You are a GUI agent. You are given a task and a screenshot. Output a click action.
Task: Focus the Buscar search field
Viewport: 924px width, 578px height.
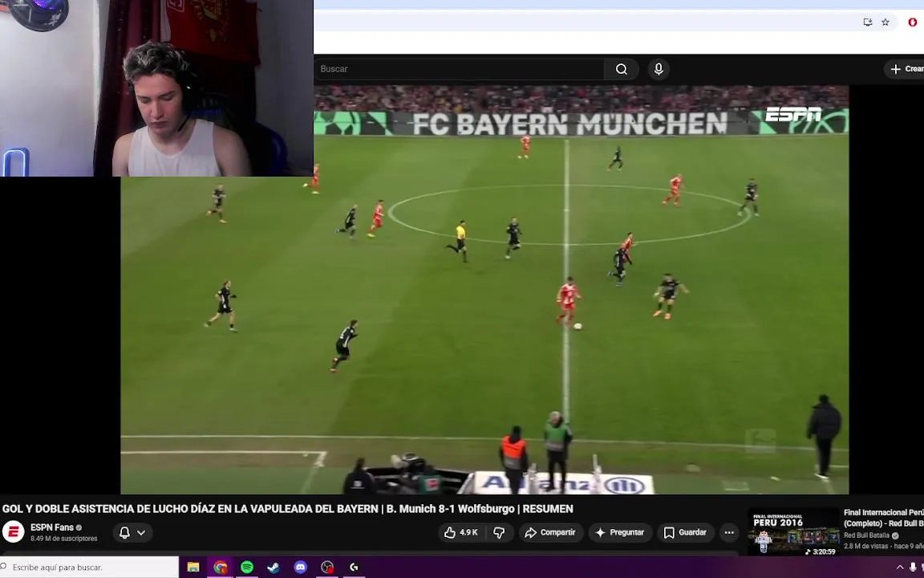tap(459, 69)
